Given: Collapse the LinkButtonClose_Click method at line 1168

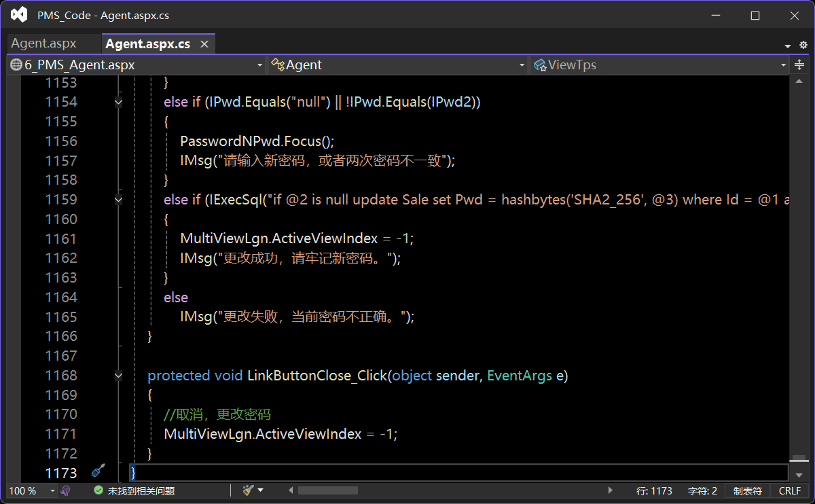Looking at the screenshot, I should click(119, 376).
